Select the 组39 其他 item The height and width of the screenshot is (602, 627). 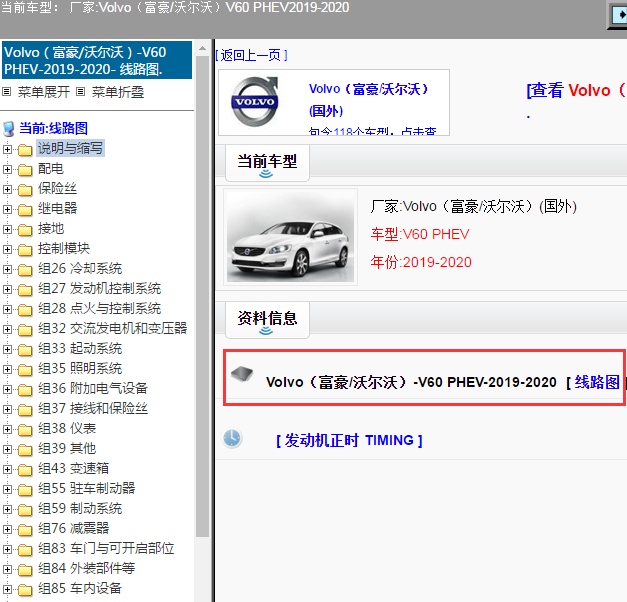pyautogui.click(x=67, y=448)
